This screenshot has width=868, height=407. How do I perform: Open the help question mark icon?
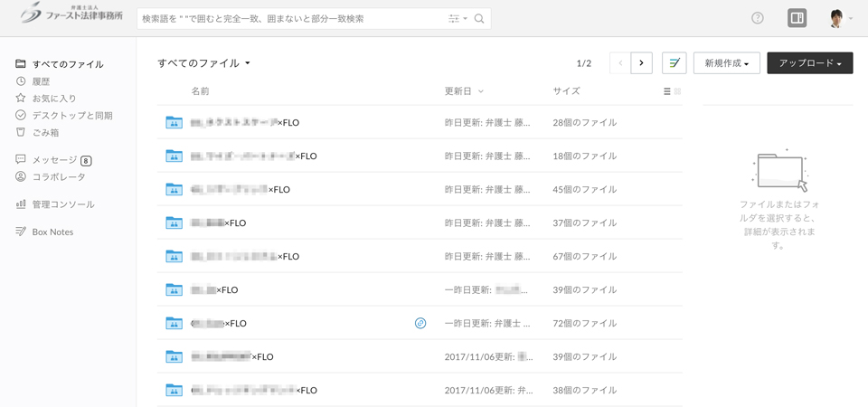758,18
